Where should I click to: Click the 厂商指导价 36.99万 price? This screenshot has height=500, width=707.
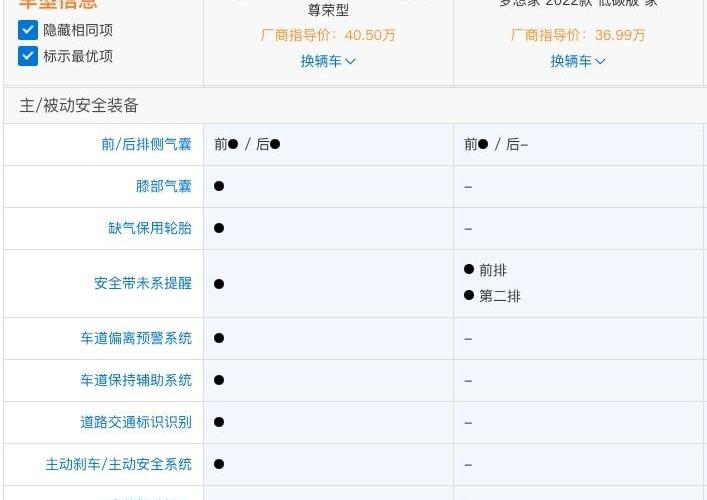(578, 35)
